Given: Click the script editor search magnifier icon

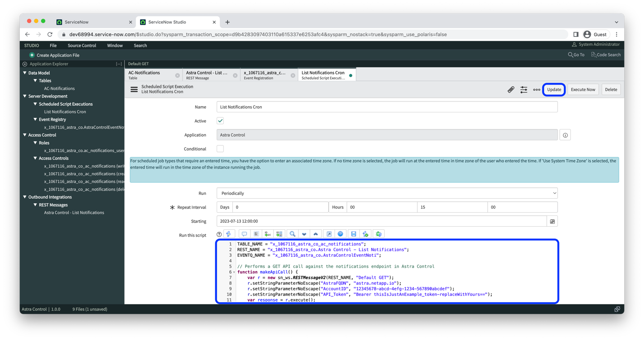Looking at the screenshot, I should [x=292, y=234].
